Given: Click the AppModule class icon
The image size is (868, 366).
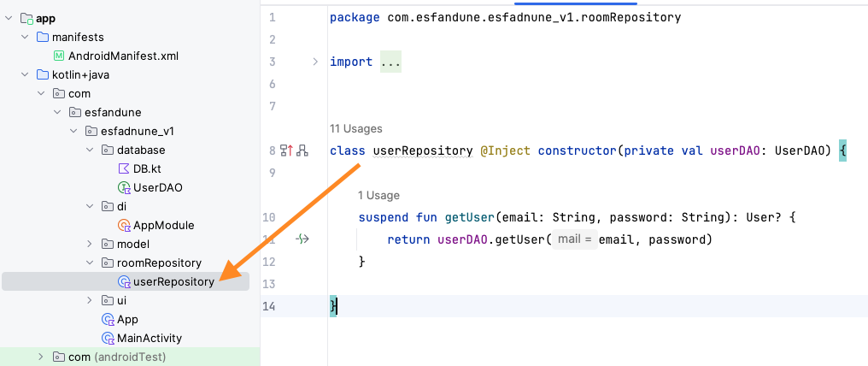Looking at the screenshot, I should pyautogui.click(x=123, y=226).
